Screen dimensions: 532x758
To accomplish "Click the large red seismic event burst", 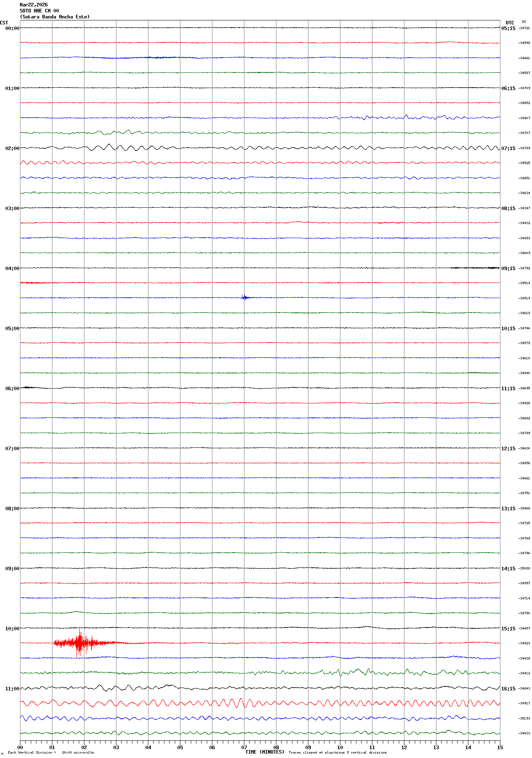I will (x=80, y=643).
